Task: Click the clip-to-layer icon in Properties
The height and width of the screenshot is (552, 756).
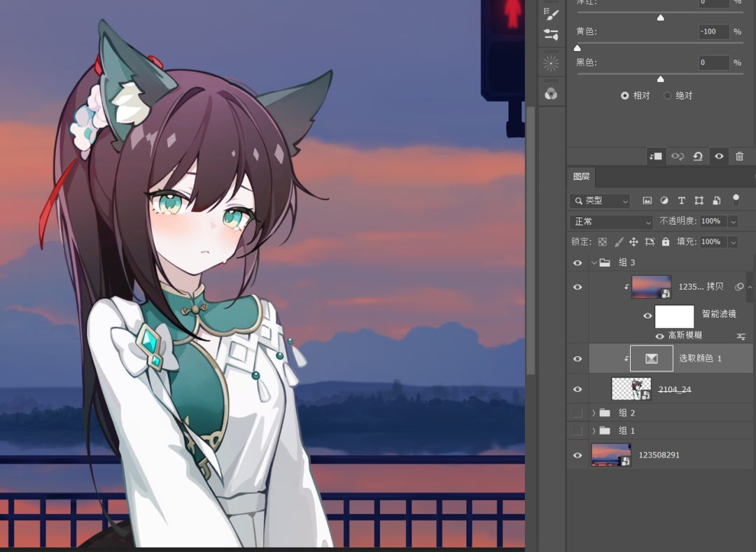Action: [656, 157]
